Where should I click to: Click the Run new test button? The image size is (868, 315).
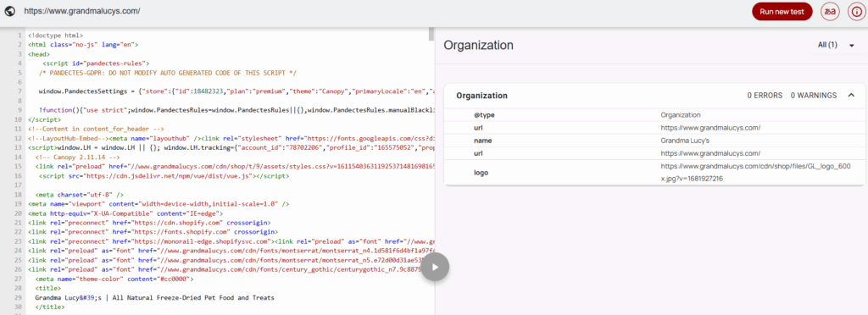pos(782,11)
